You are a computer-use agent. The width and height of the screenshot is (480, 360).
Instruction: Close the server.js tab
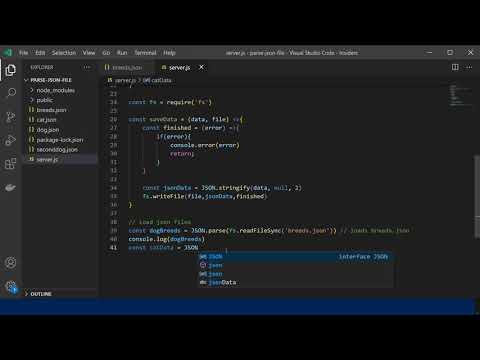tap(201, 67)
